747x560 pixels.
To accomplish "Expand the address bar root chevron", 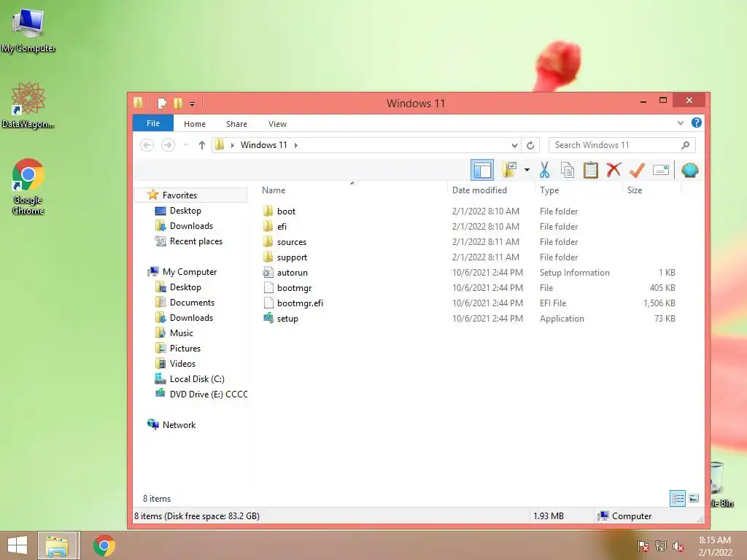I will click(233, 145).
